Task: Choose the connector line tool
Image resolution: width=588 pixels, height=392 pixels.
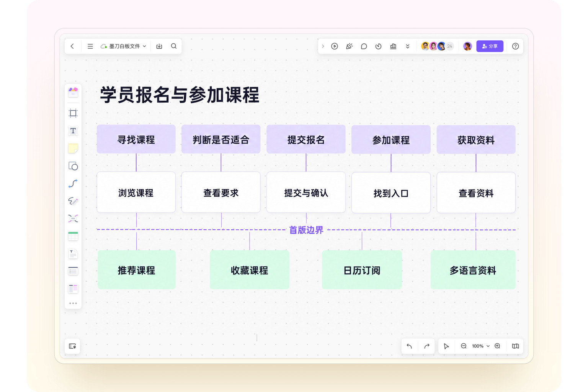Action: click(x=73, y=184)
